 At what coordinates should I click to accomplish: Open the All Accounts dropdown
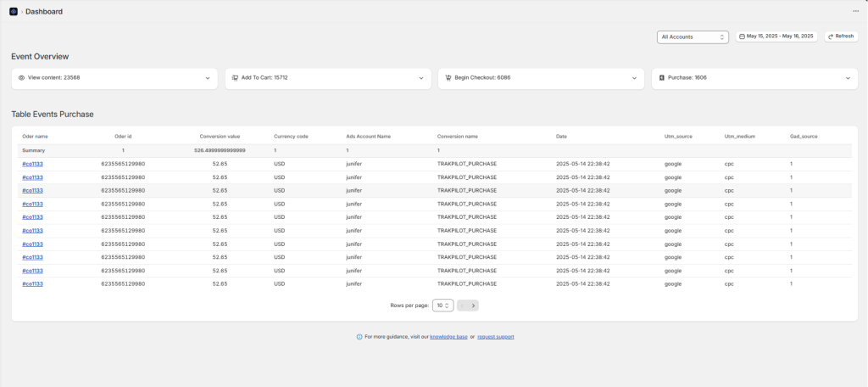point(693,37)
